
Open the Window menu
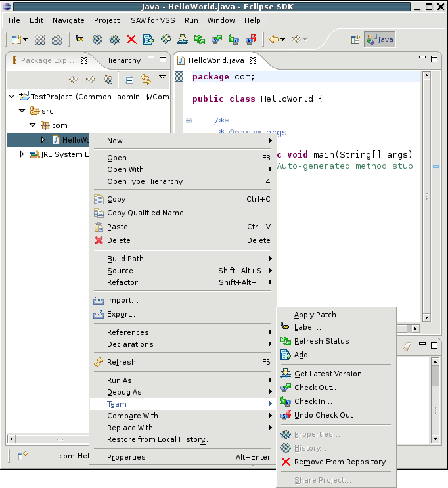221,20
